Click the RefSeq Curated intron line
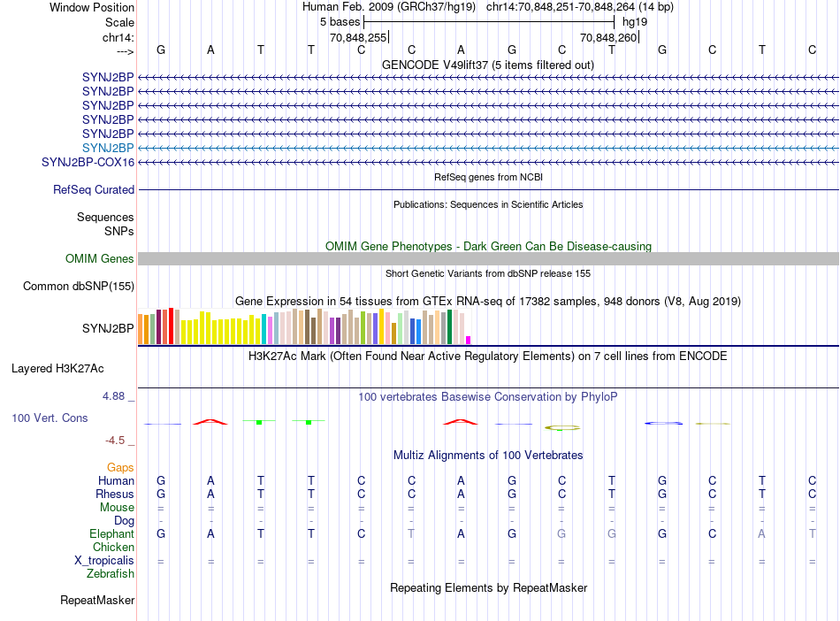The width and height of the screenshot is (840, 621). 488,189
